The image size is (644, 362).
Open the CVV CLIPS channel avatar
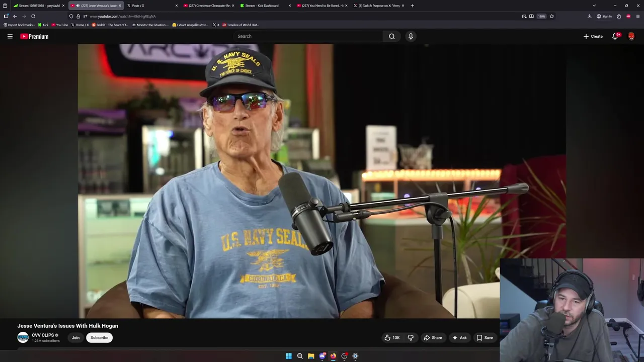pos(23,337)
